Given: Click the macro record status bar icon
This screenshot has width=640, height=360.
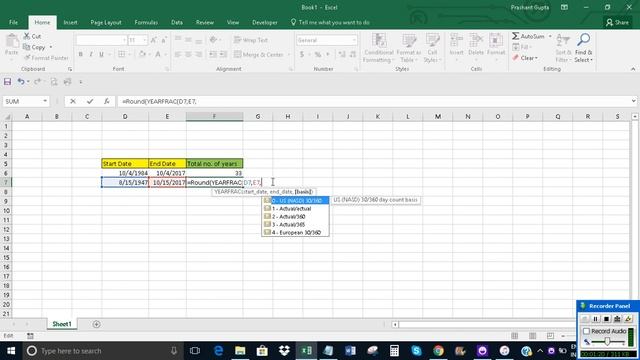Looking at the screenshot, I should tap(30, 336).
